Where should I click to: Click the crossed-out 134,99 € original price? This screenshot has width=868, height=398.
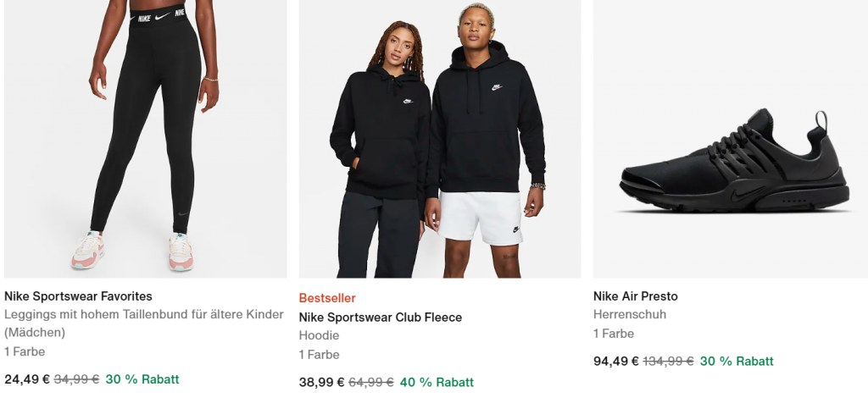(x=668, y=361)
